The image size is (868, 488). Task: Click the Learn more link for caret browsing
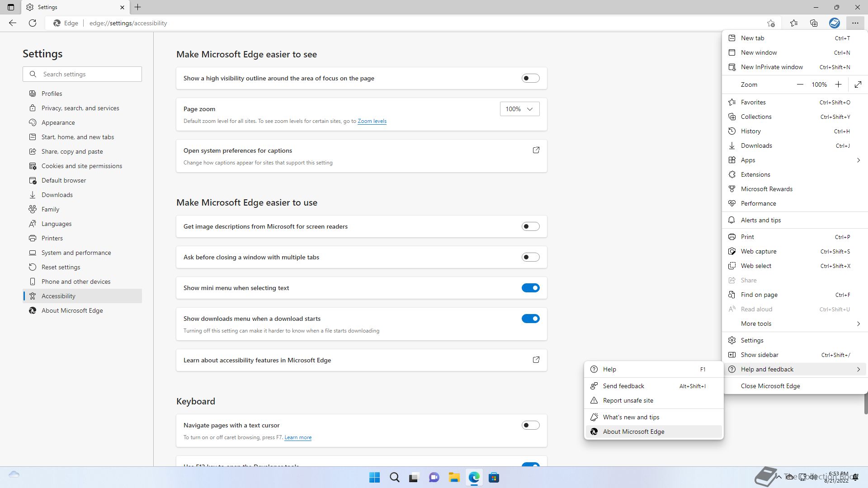pos(298,437)
